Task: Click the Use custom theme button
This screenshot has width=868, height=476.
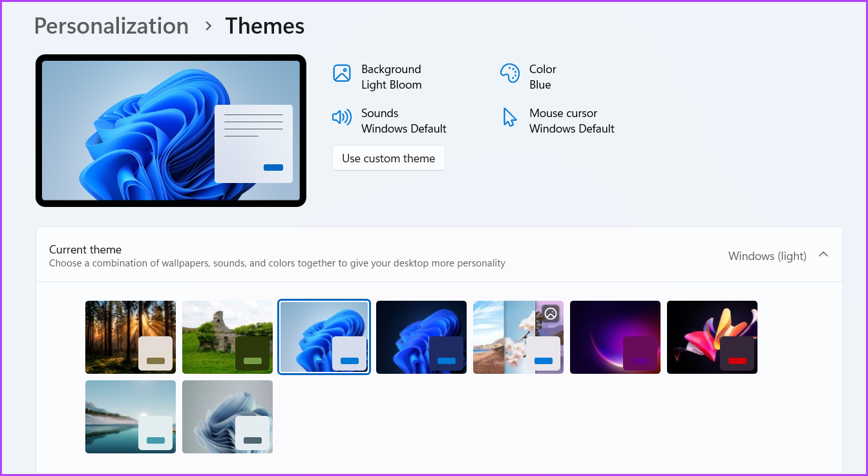Action: point(388,158)
